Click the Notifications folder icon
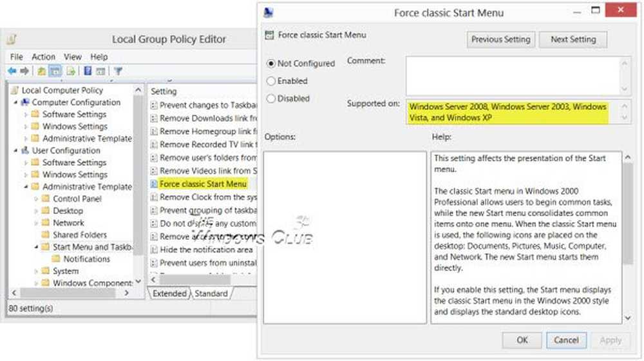This screenshot has width=644, height=361. click(56, 259)
